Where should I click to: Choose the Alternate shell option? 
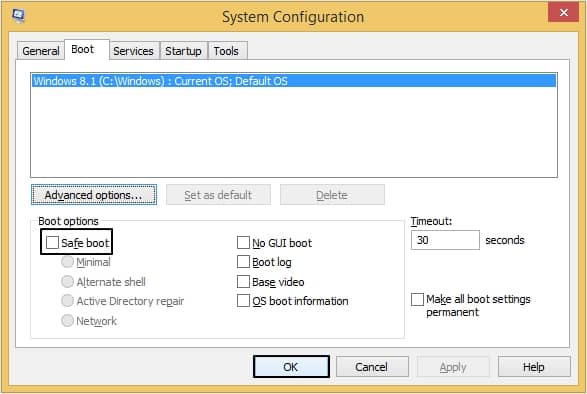(67, 281)
